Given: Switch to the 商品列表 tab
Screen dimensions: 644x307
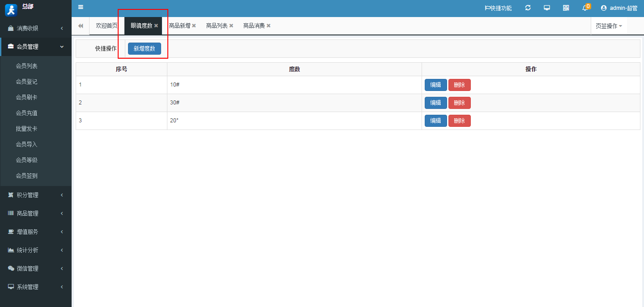Looking at the screenshot, I should point(217,26).
